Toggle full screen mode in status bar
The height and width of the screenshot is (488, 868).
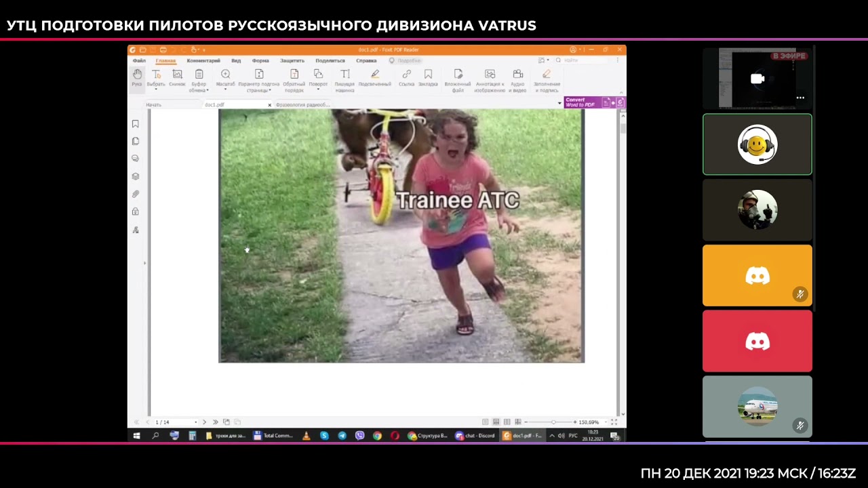[x=614, y=422]
